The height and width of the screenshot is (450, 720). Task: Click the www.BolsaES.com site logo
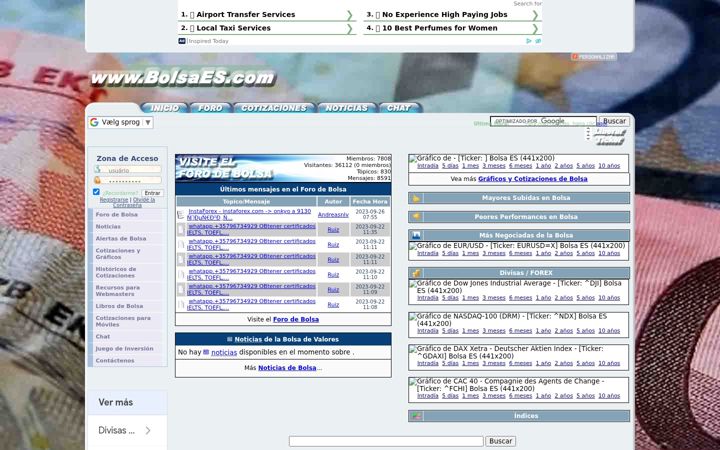[183, 78]
